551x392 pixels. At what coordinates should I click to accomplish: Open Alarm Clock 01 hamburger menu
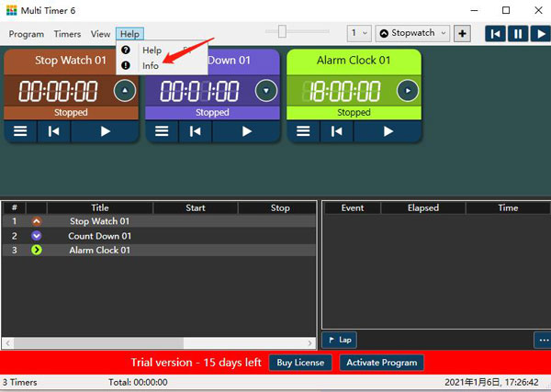303,131
